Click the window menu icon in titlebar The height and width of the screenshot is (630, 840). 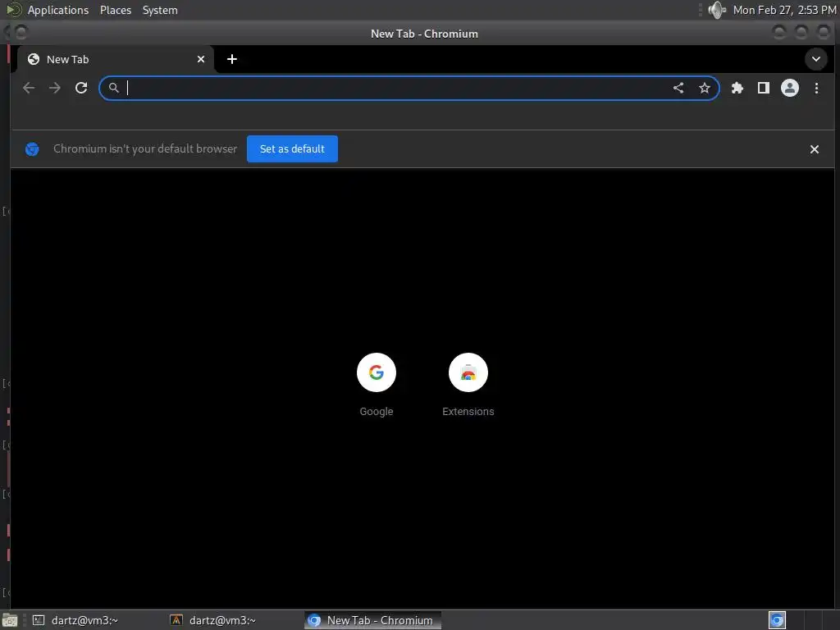(21, 33)
